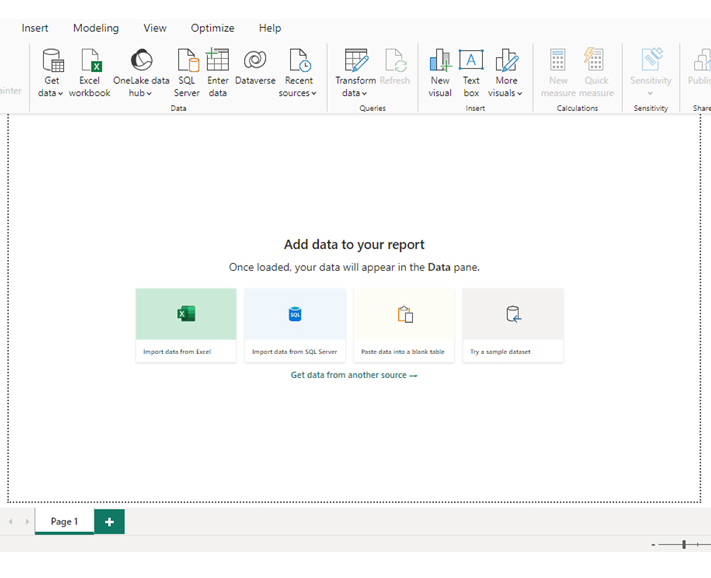The height and width of the screenshot is (578, 711).
Task: Click previous page arrow
Action: (x=10, y=522)
